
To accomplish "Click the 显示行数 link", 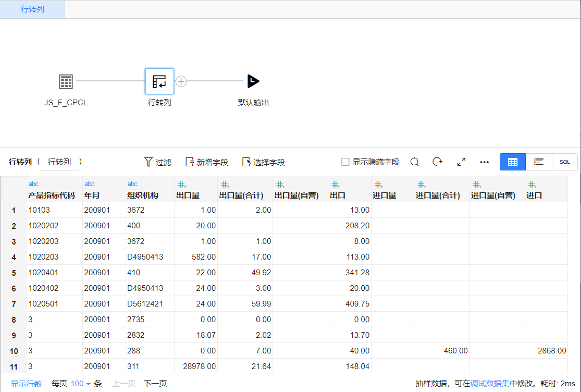I will point(27,384).
